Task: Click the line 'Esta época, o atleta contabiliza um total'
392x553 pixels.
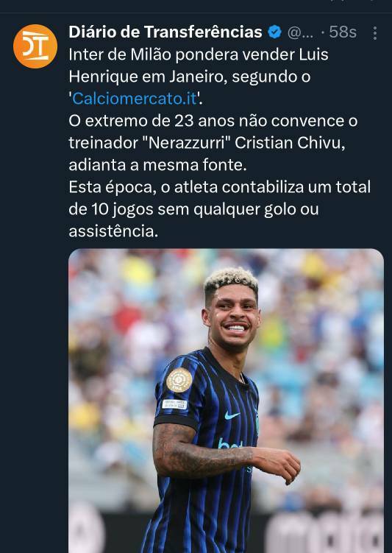Action: coord(219,187)
